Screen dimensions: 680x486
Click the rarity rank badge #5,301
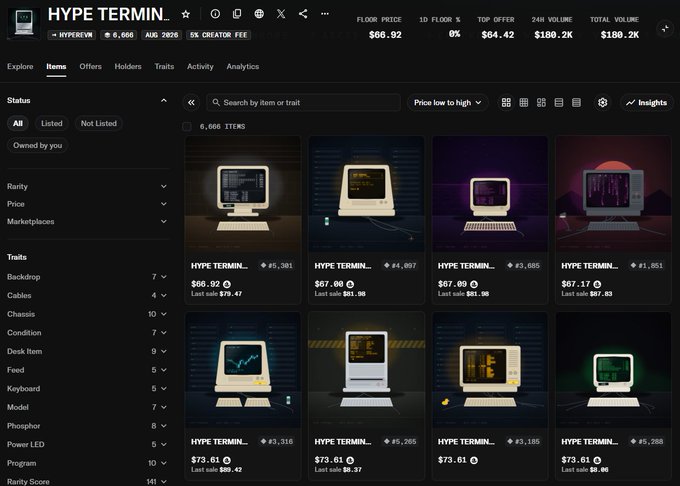(277, 266)
